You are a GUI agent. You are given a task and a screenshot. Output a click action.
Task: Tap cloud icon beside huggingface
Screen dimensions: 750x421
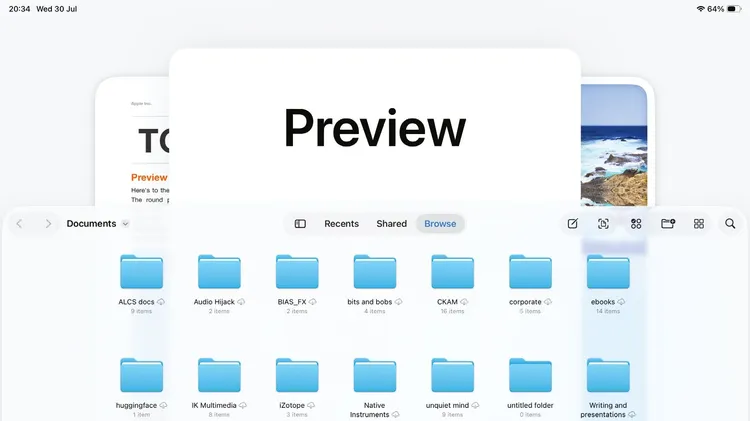tap(163, 405)
